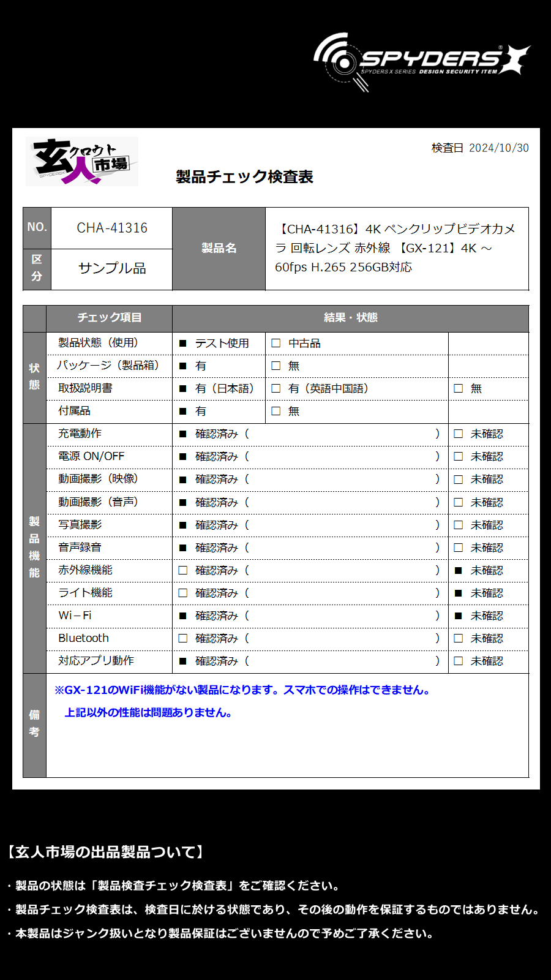
Task: Toggle 未確認 checkbox for ライト機能
Action: click(x=459, y=594)
